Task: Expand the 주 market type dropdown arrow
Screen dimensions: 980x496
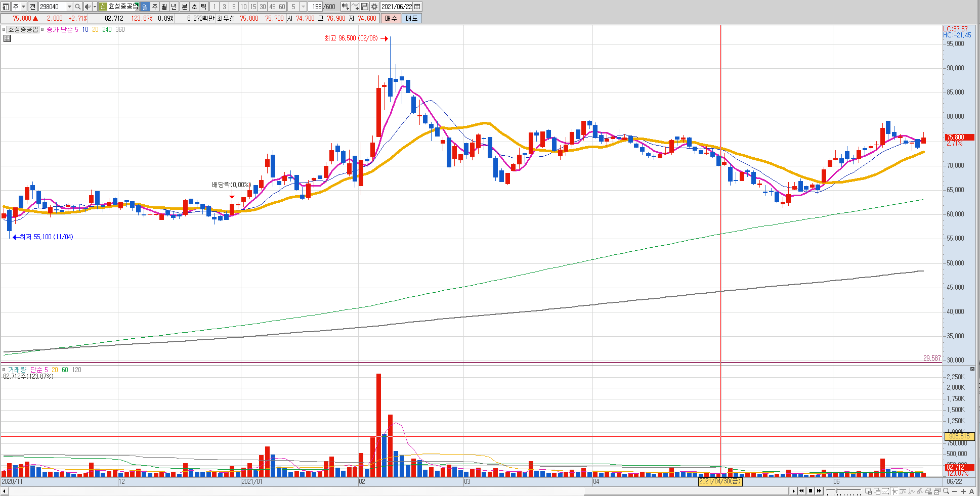Action: pos(23,7)
